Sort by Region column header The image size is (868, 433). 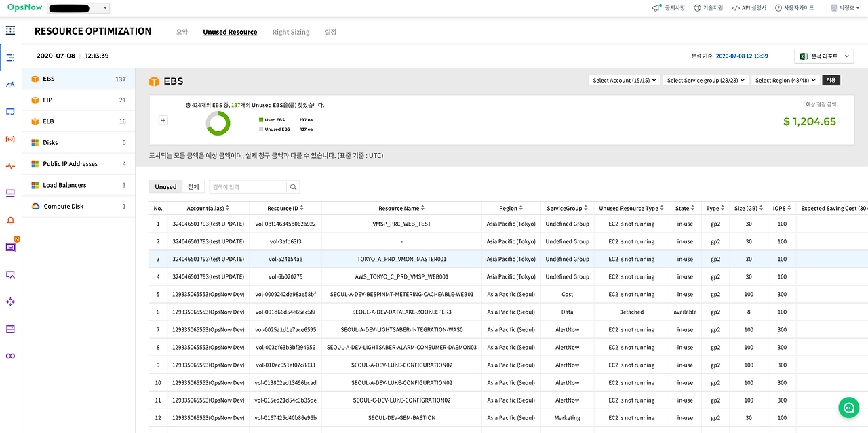coord(511,209)
